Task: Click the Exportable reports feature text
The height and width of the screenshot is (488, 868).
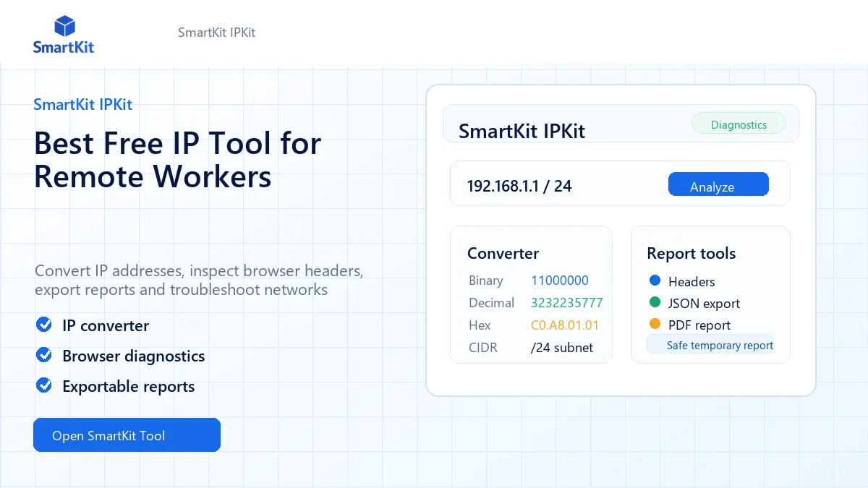Action: click(x=129, y=386)
